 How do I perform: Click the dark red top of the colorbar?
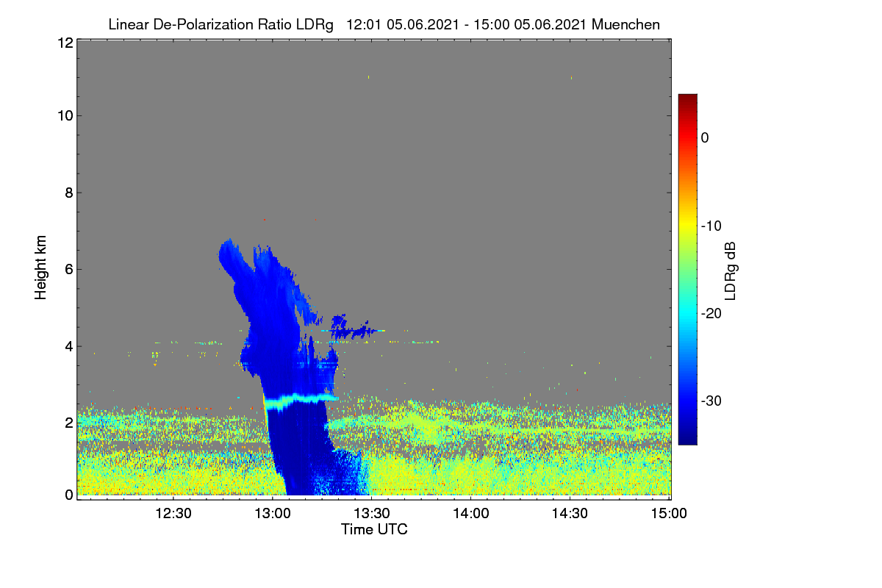[687, 100]
